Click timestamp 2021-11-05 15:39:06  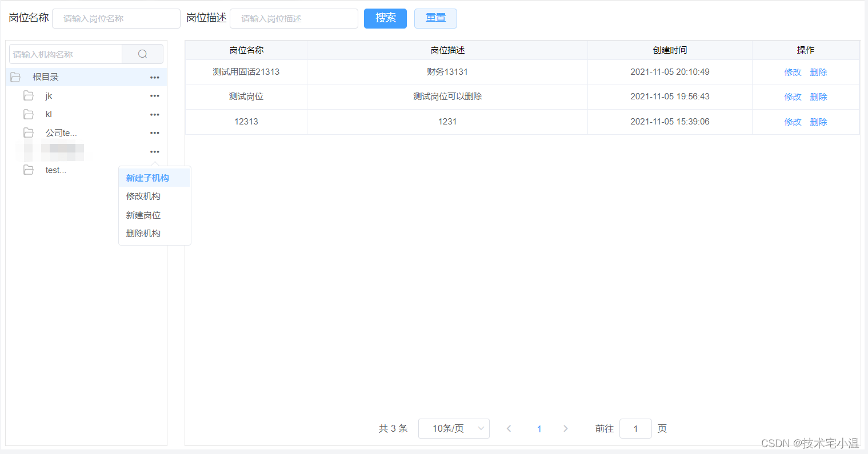[x=670, y=122]
